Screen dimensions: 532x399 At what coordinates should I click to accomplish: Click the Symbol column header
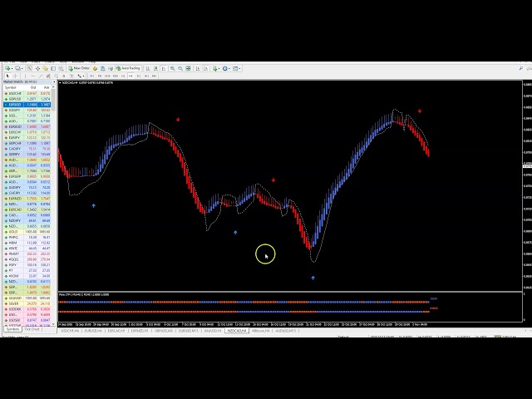[x=12, y=88]
